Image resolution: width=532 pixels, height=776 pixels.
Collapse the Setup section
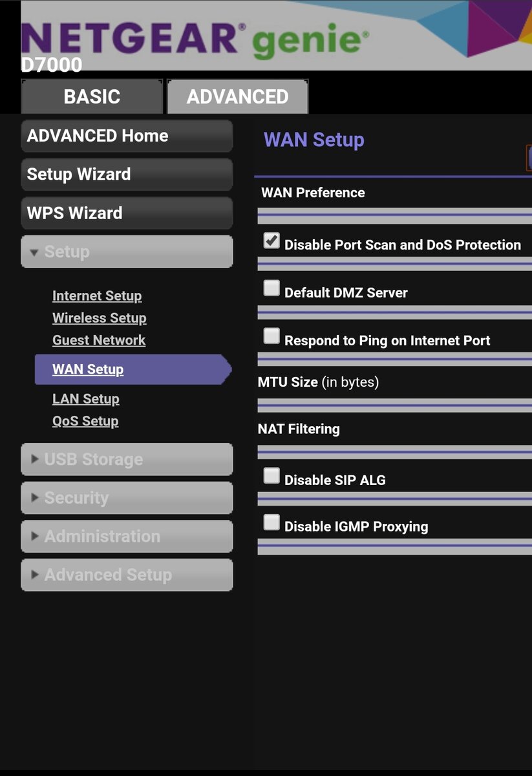(127, 252)
